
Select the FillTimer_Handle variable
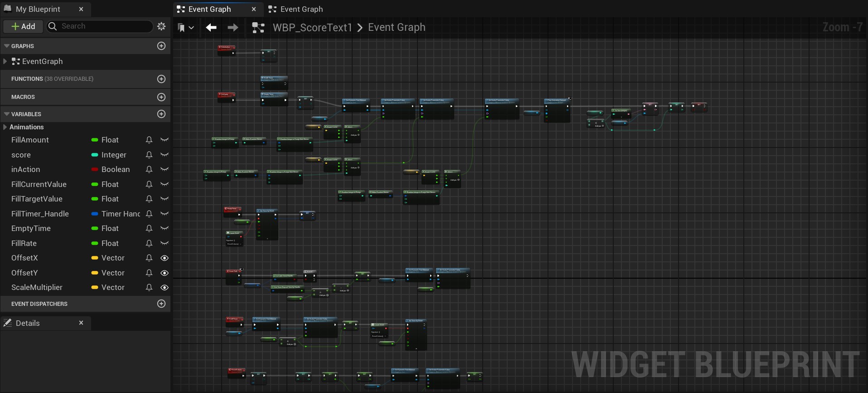pyautogui.click(x=40, y=214)
